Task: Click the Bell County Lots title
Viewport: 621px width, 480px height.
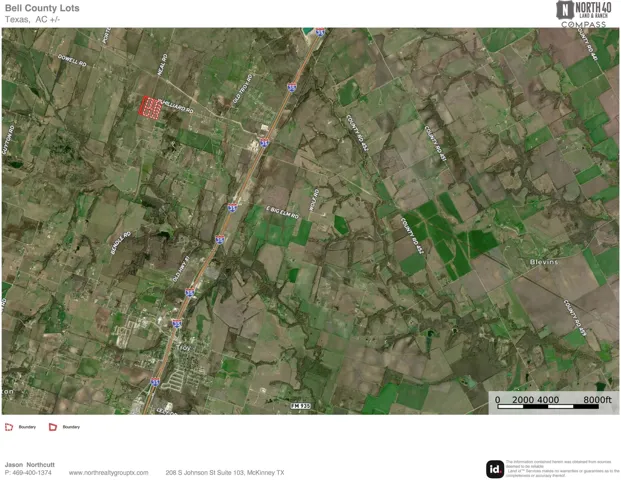Action: (x=42, y=8)
